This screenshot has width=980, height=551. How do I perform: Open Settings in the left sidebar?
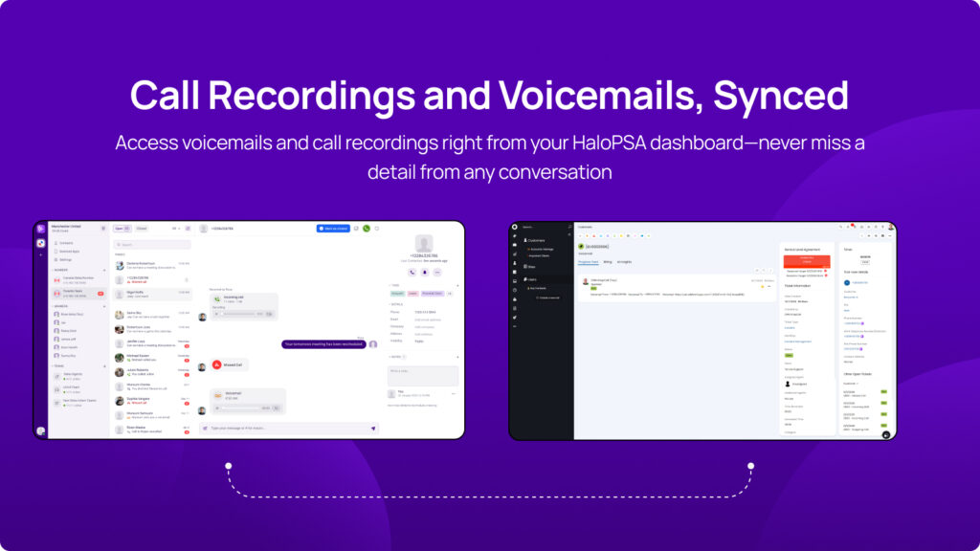coord(65,259)
